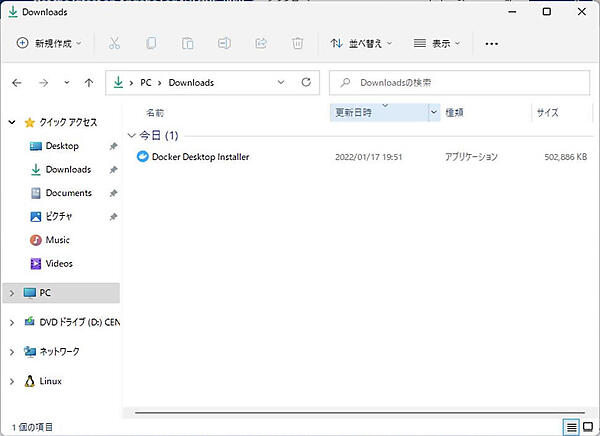The image size is (600, 436).
Task: Click the Delete trash can icon
Action: click(x=297, y=43)
